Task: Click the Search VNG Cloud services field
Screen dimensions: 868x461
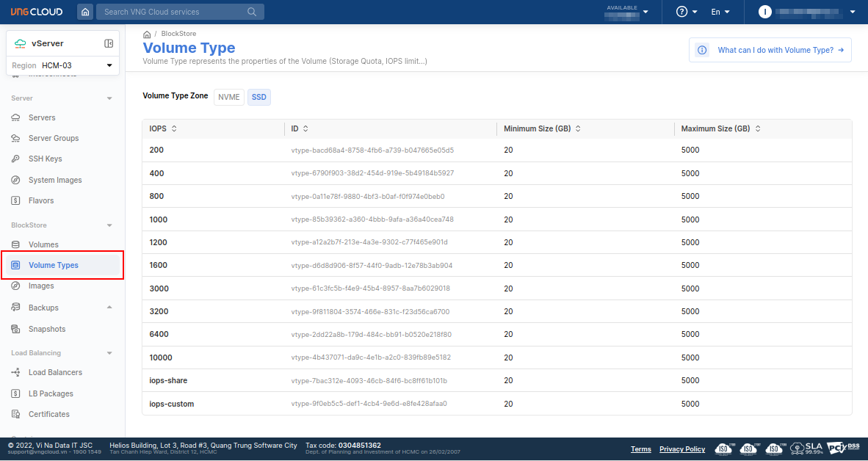Action: [x=175, y=12]
